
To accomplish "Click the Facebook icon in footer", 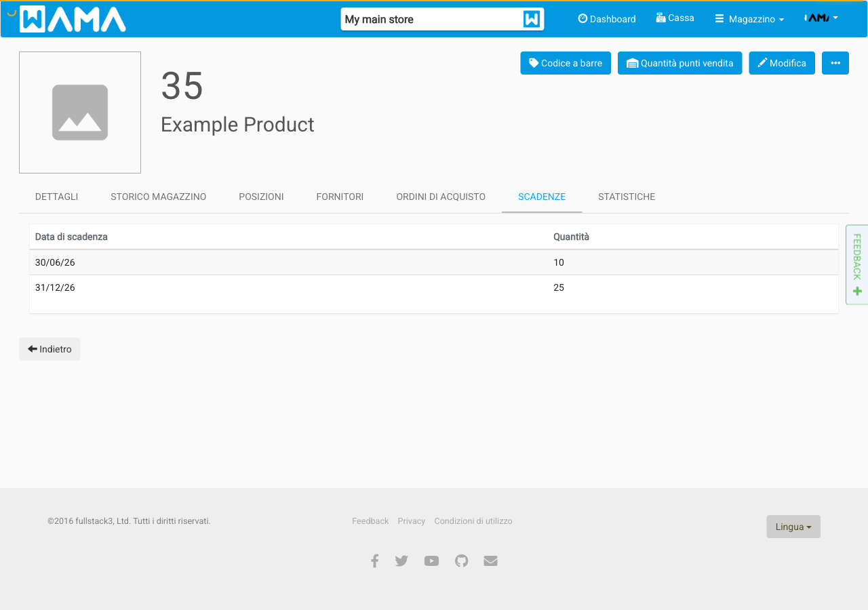I will (x=374, y=561).
